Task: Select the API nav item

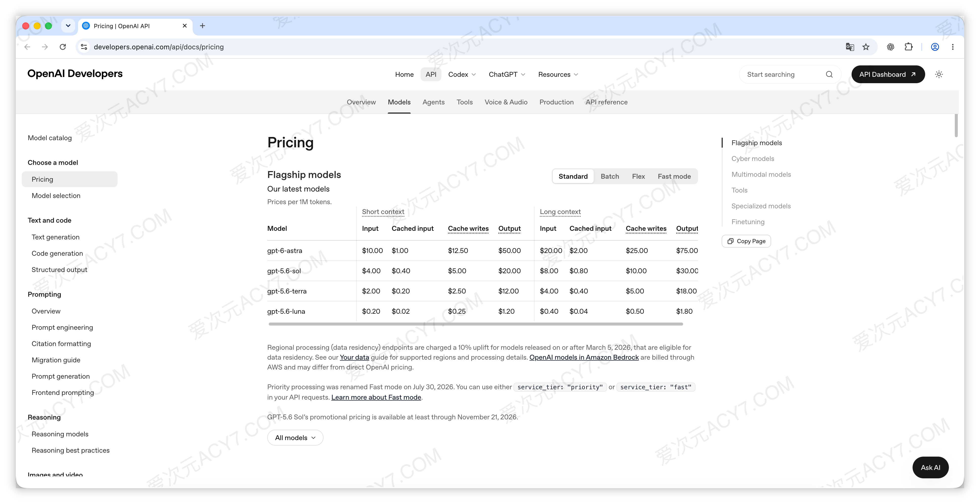Action: (431, 75)
